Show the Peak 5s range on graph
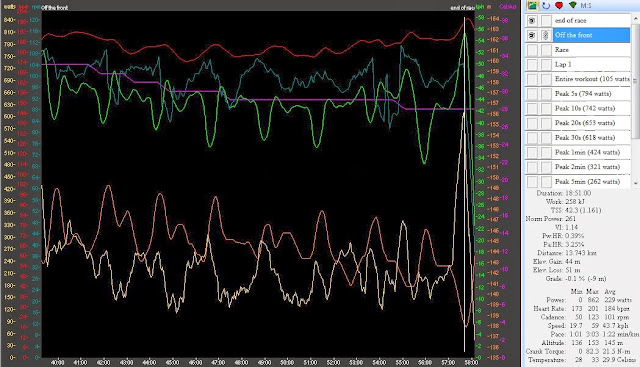The image size is (640, 367). click(x=532, y=93)
